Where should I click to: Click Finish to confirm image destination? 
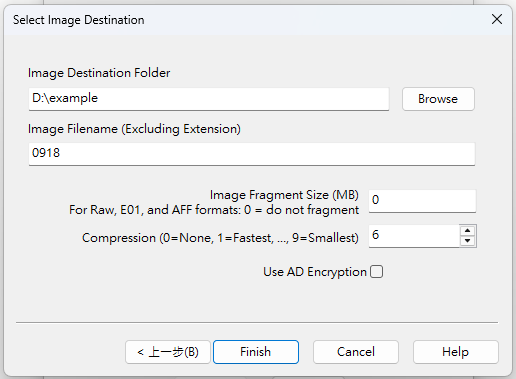coord(256,352)
